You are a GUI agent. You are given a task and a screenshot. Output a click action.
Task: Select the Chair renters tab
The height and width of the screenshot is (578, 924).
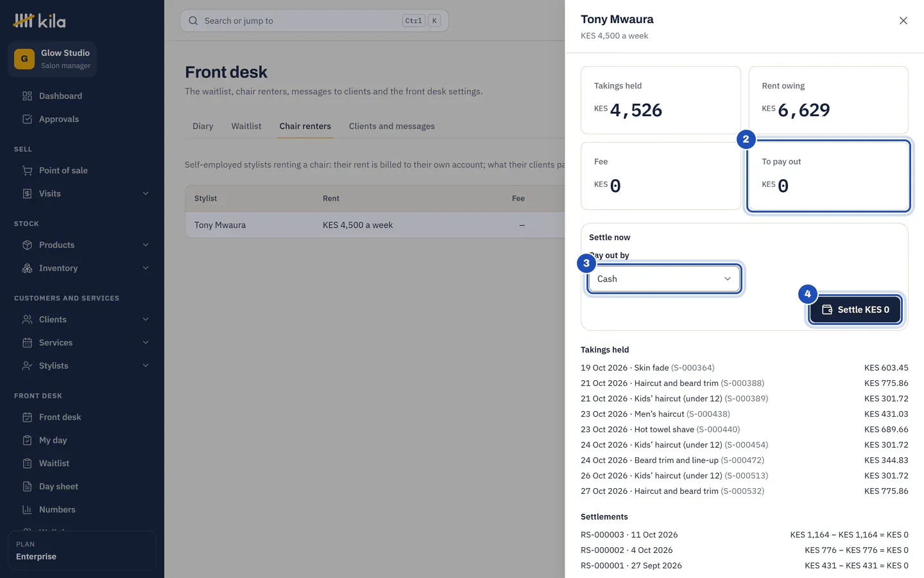pos(305,126)
